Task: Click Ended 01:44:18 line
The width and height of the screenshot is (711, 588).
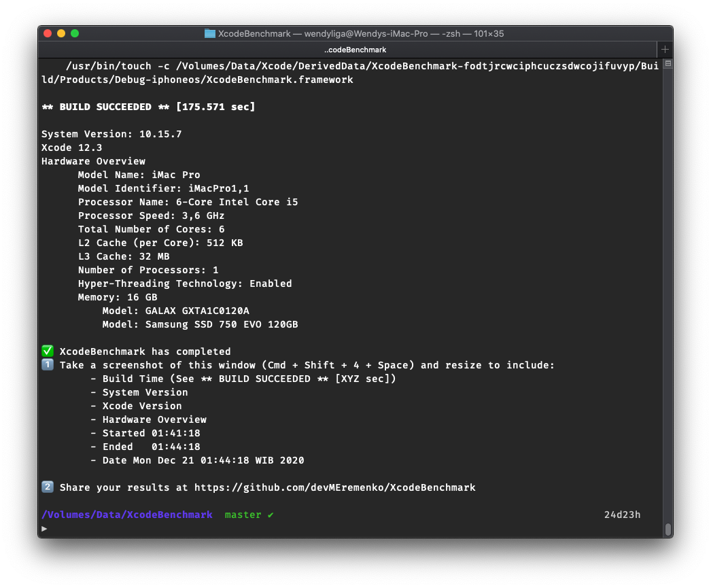Action: [x=145, y=447]
